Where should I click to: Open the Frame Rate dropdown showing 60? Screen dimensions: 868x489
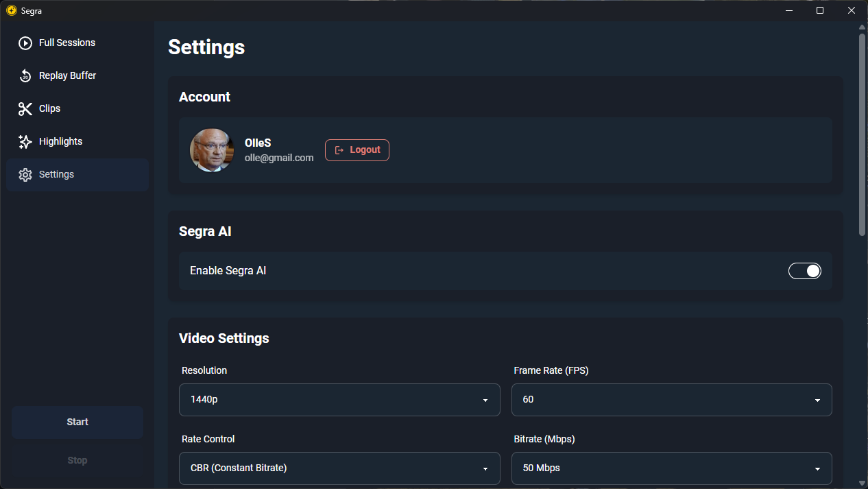pos(672,400)
